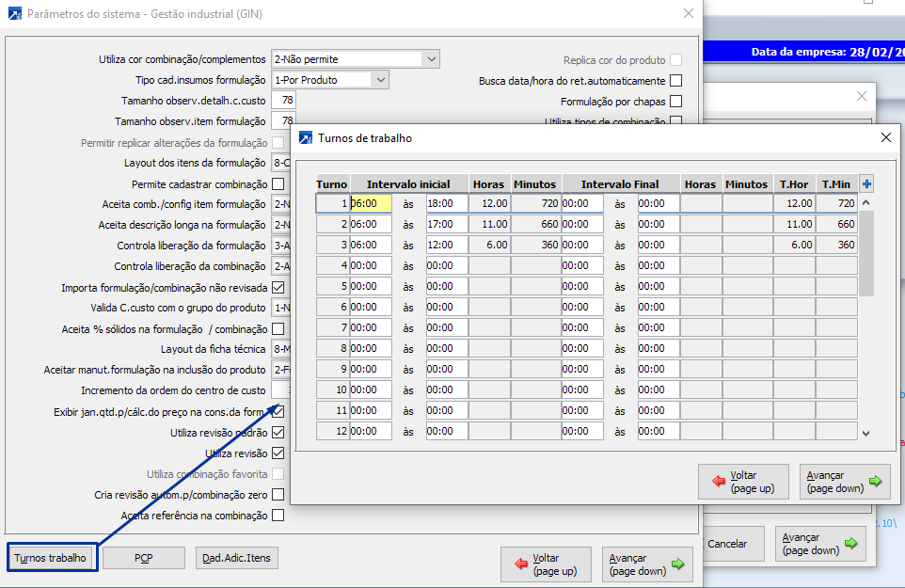Open the Utiliza cor combinação/complementos dropdown
Viewport: 905px width, 588px height.
[431, 59]
